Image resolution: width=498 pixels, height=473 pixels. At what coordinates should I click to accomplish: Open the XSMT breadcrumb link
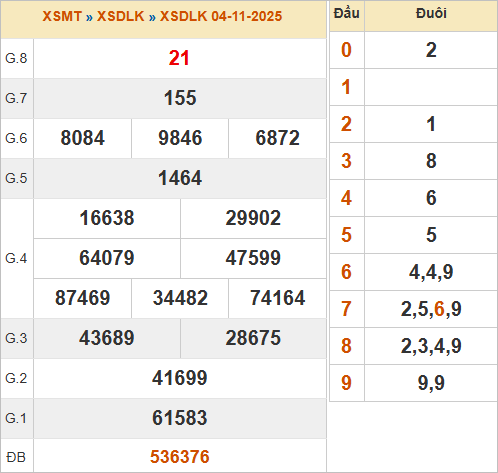[62, 16]
